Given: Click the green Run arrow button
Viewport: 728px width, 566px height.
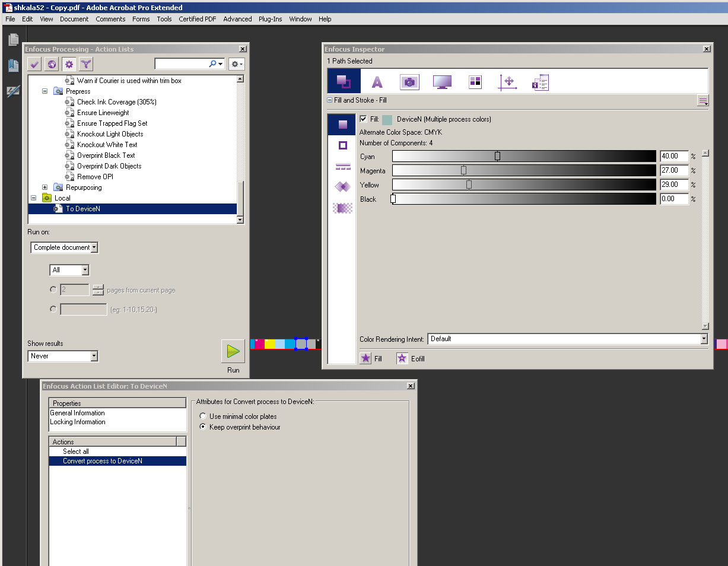Looking at the screenshot, I should pos(233,351).
